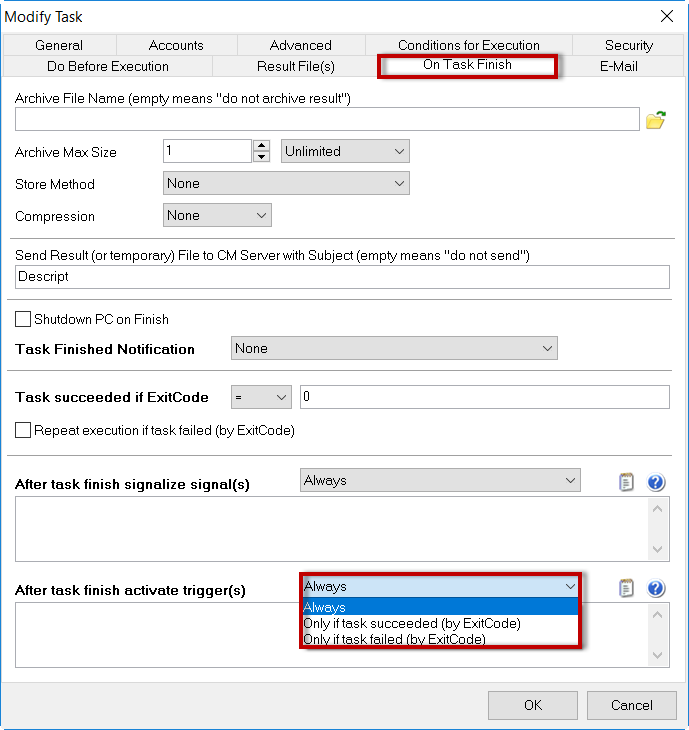Select the On Task Finish tab
The width and height of the screenshot is (689, 730).
tap(467, 65)
